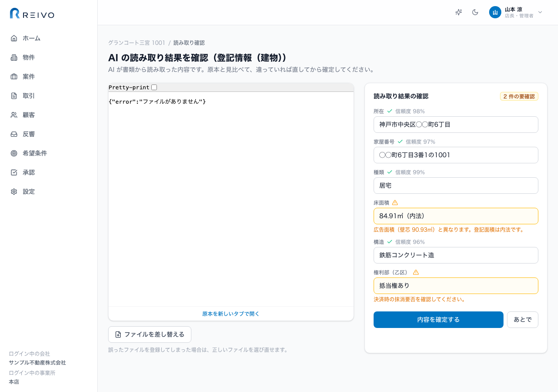Click the 構造 field 鉄筋コンクリート造
Screen dimensions: 558x392
(x=456, y=255)
